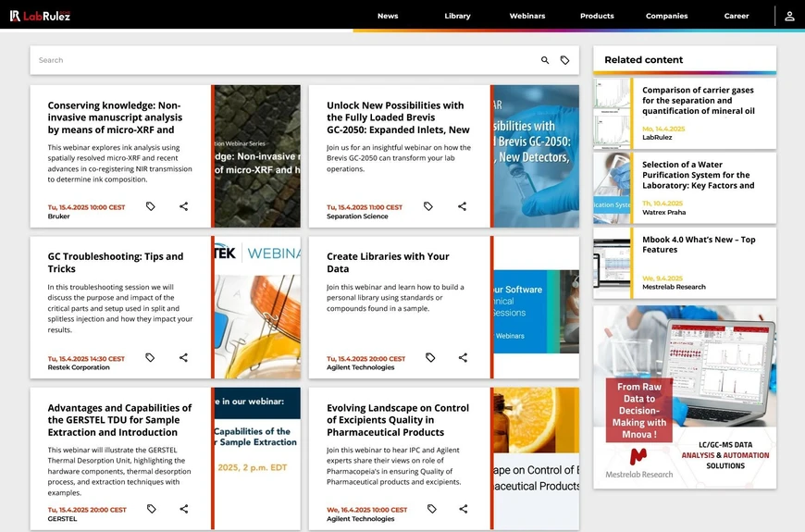The height and width of the screenshot is (532, 805).
Task: Click date 'Tu, 15.4.2025 11:00 CEST'
Action: tap(365, 207)
